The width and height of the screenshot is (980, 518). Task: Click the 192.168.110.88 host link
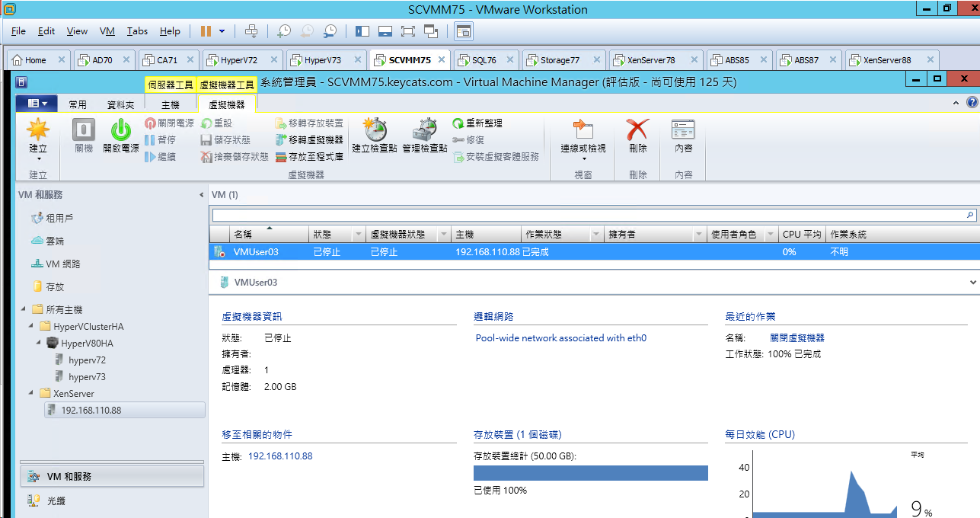(280, 456)
